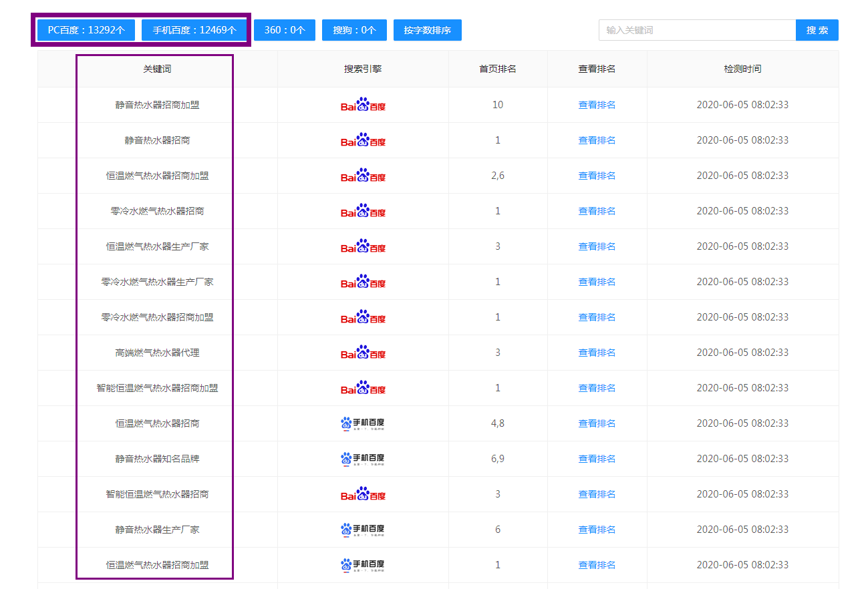Open 查看排名 for 恒温燃气热水器招商
Image resolution: width=868 pixels, height=589 pixels.
click(597, 423)
